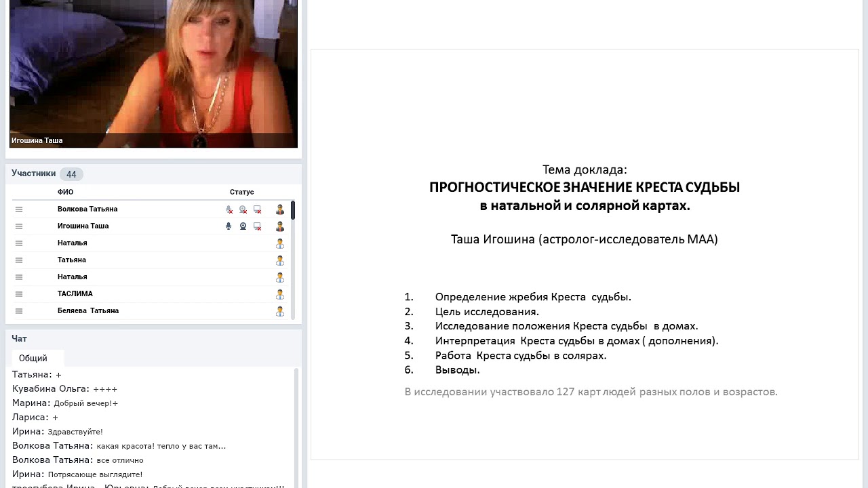868x488 pixels.
Task: Select participant name Беляева Татьяна
Action: [x=88, y=311]
